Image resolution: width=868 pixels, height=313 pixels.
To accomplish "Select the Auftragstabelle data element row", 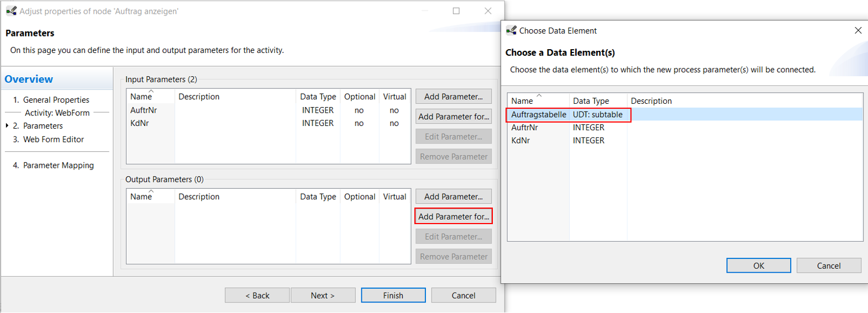I will 685,115.
